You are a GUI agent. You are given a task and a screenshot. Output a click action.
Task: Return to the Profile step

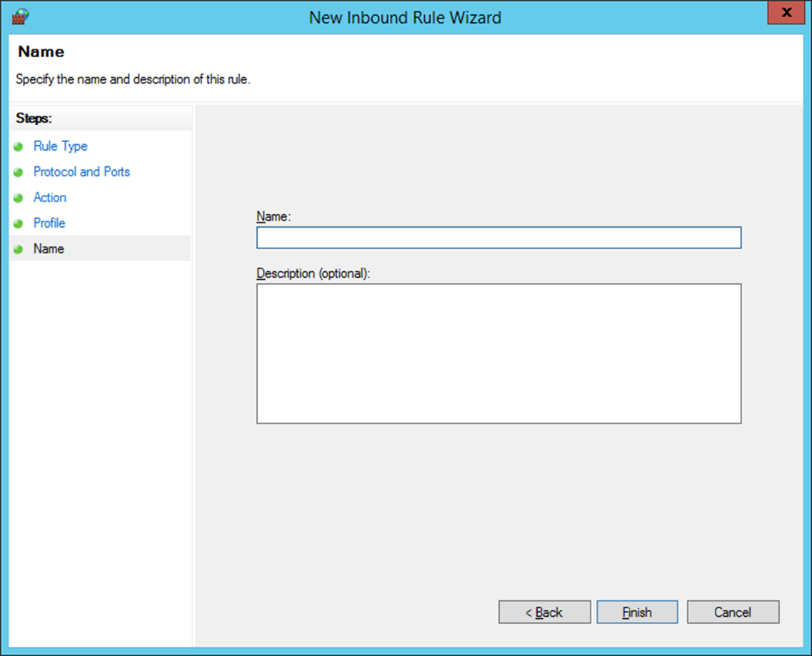49,223
